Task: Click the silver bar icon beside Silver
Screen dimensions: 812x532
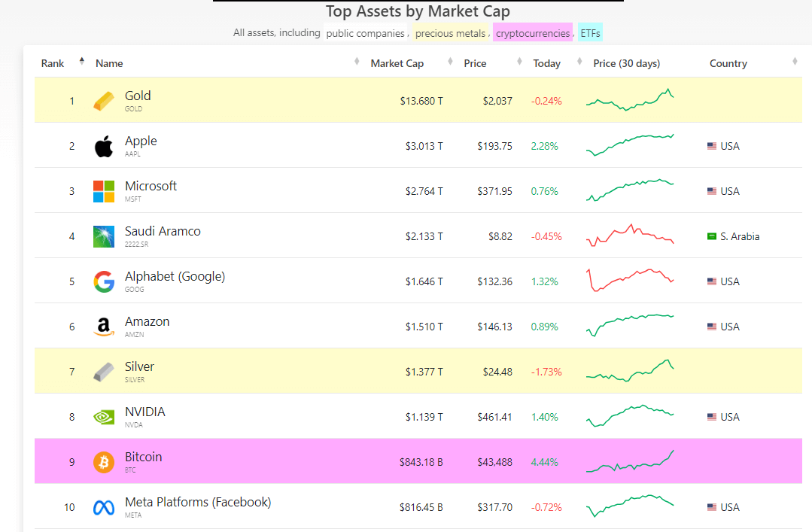Action: coord(103,371)
